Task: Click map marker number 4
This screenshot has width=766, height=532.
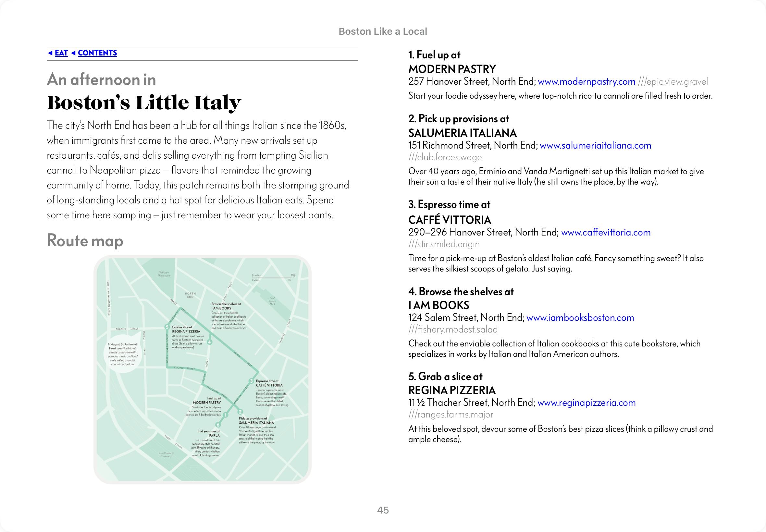Action: tap(209, 342)
